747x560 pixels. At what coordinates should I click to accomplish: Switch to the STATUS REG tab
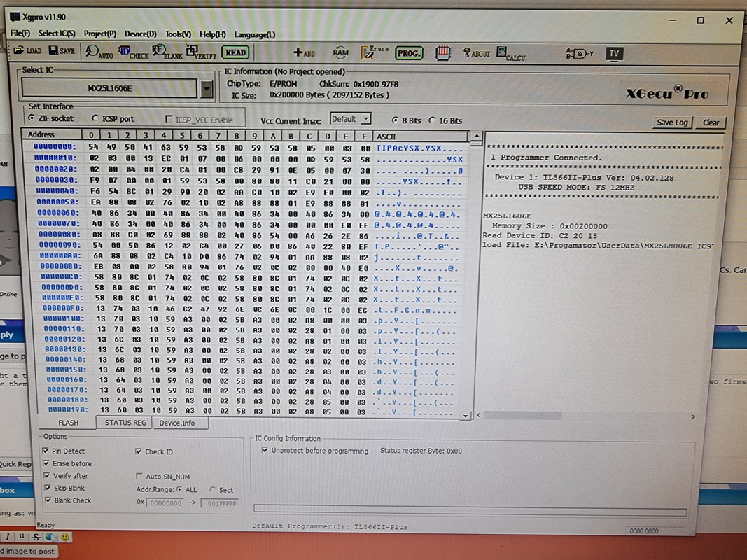pos(125,422)
